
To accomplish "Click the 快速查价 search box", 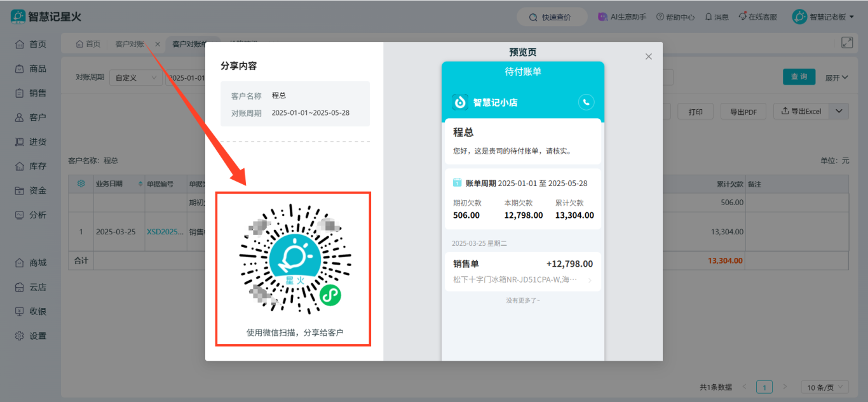I will [x=552, y=17].
